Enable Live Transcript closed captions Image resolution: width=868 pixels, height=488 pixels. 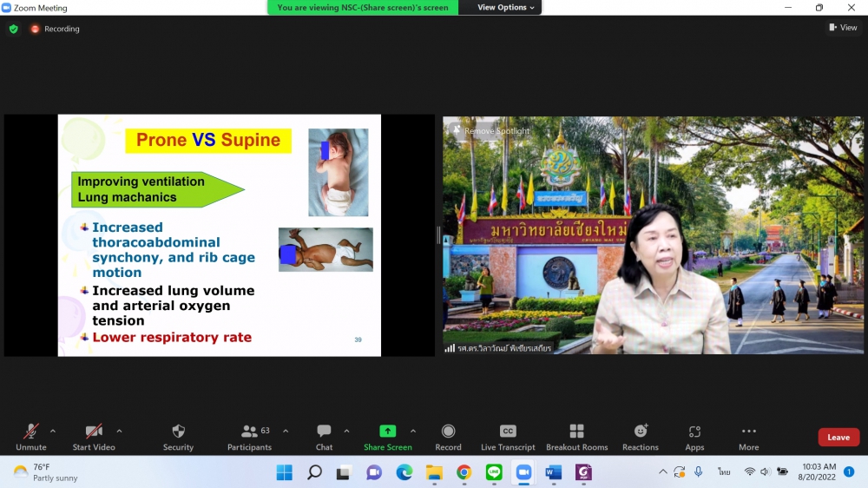click(508, 437)
